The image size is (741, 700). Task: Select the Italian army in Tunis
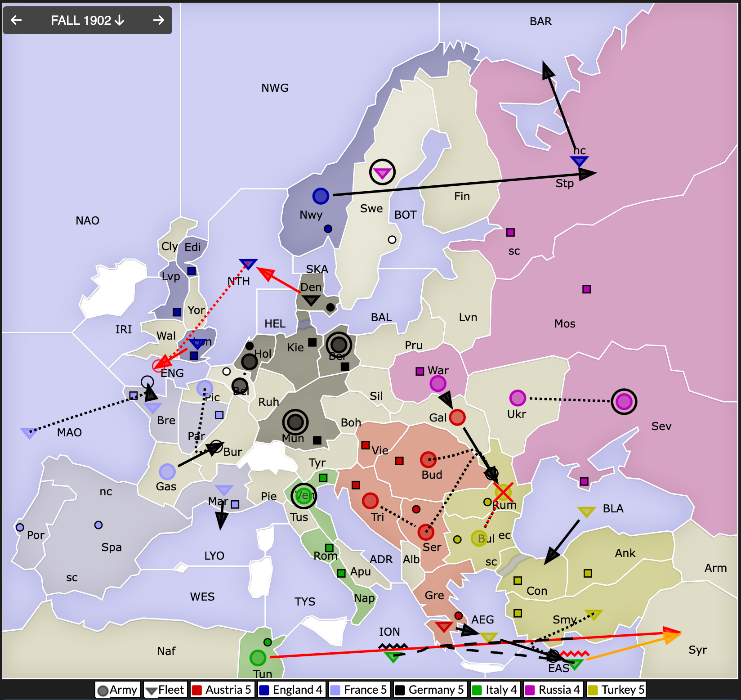pos(258,658)
